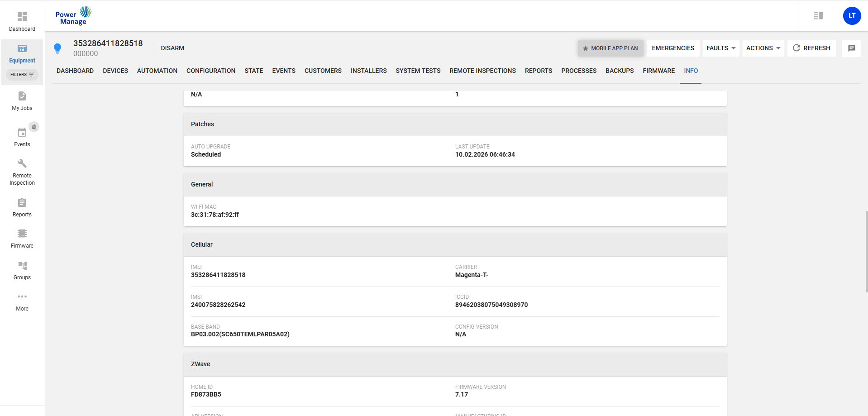Click the Refresh button
Screen dimensions: 868x416
[811, 48]
